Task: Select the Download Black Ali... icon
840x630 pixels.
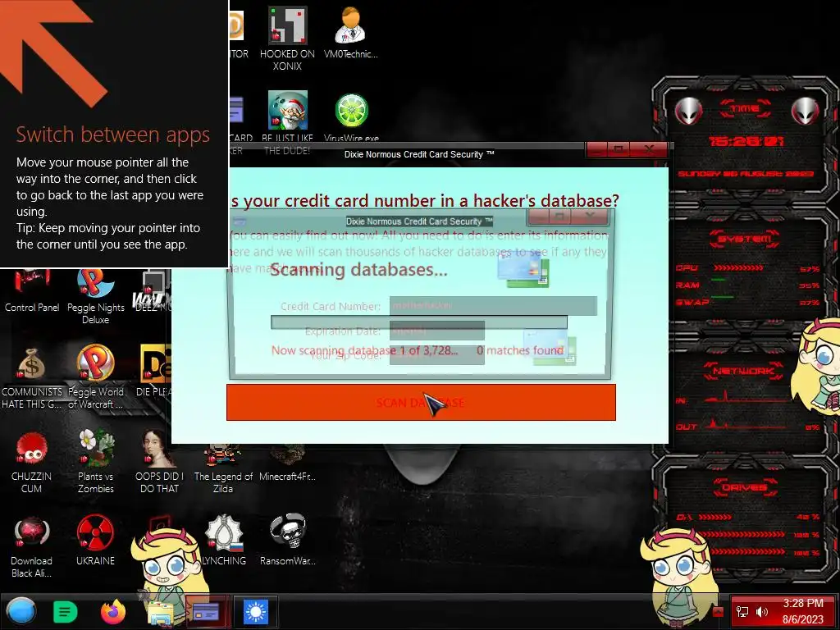Action: point(32,533)
